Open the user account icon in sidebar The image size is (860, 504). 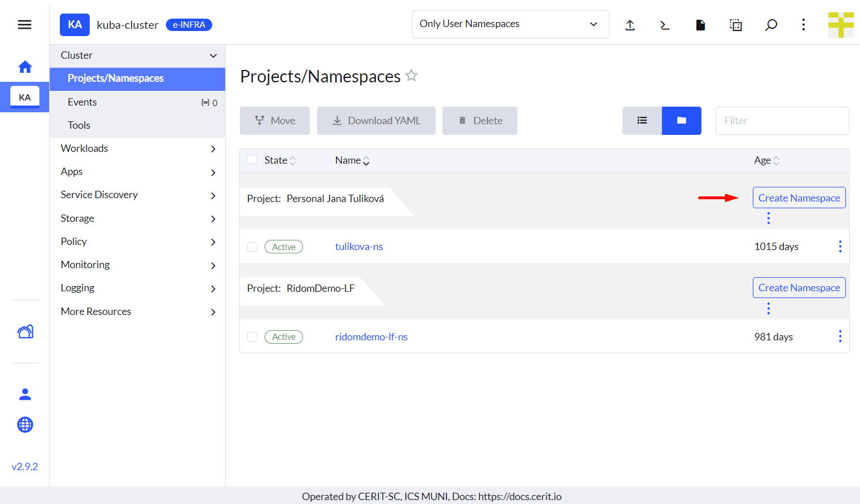(x=25, y=395)
